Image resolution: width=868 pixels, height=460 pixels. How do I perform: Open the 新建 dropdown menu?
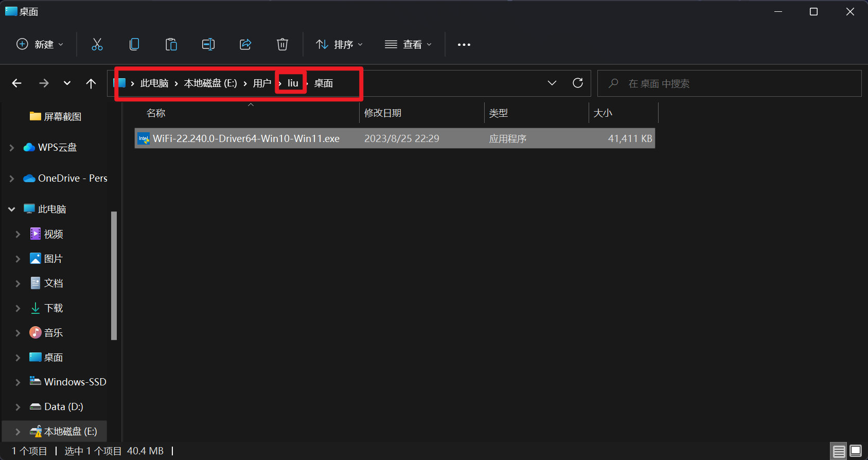[40, 44]
